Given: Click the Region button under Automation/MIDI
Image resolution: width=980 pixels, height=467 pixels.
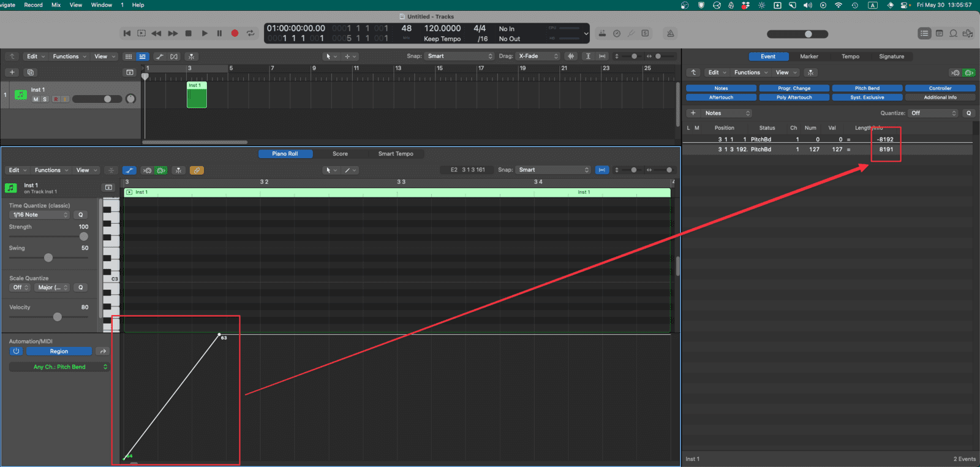Looking at the screenshot, I should (59, 351).
